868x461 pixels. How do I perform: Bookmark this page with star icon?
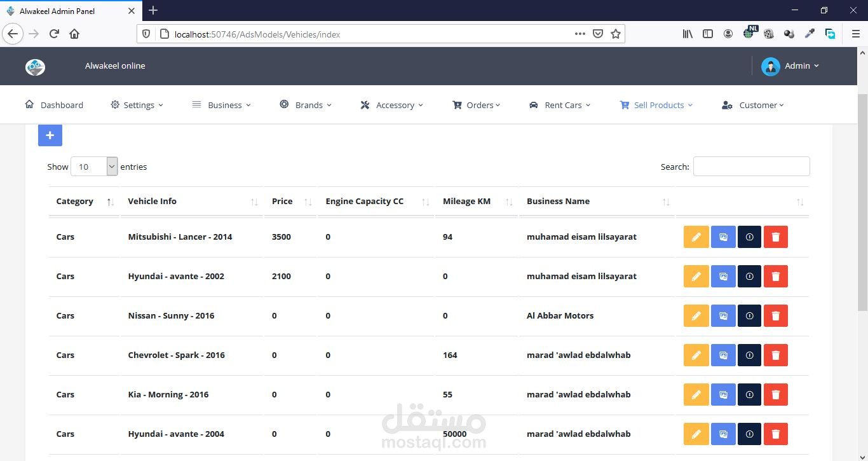tap(616, 34)
